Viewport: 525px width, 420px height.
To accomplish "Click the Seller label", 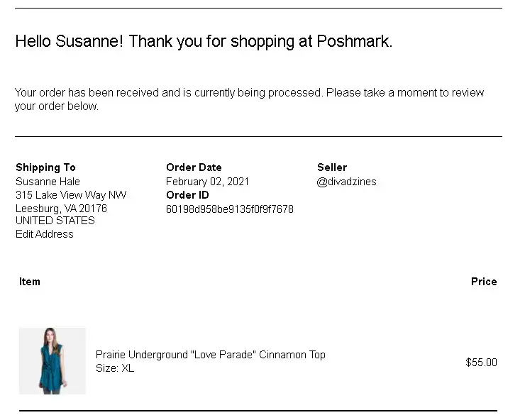I will 332,167.
